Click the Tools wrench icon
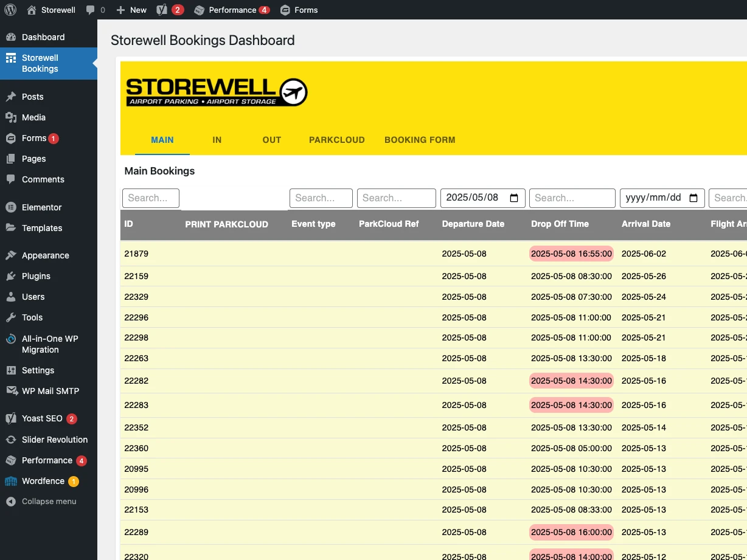 [11, 317]
